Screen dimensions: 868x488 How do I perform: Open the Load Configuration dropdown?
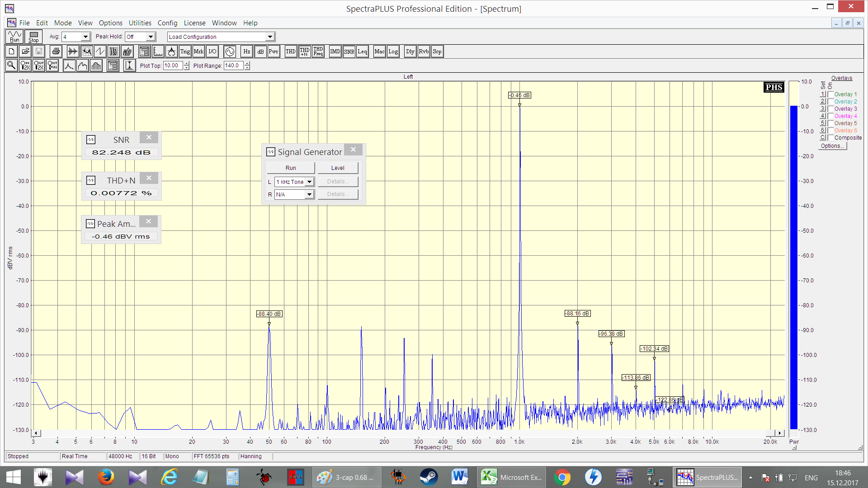coord(270,37)
